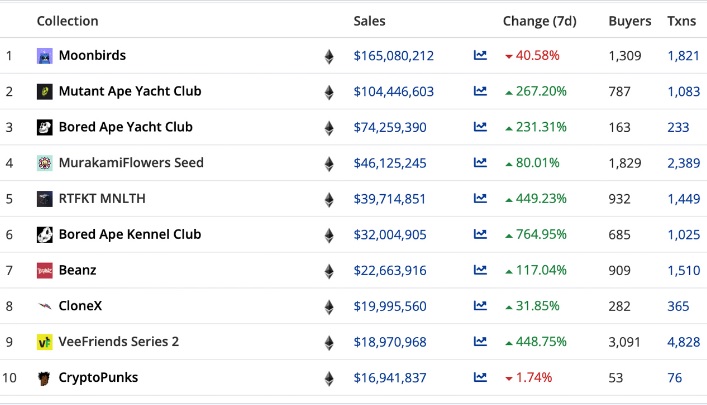Open the MurakamiFlowers Seed link
707x405 pixels.
131,162
